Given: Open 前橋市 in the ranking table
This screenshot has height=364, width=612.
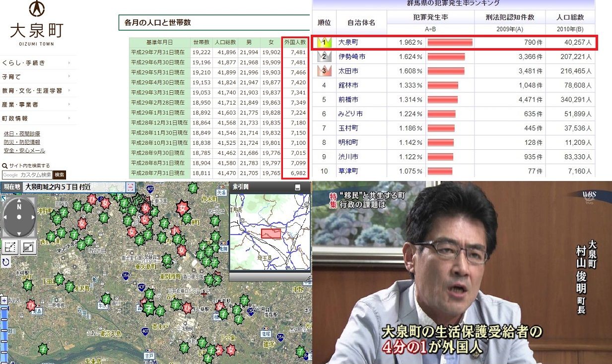Looking at the screenshot, I should [x=348, y=100].
